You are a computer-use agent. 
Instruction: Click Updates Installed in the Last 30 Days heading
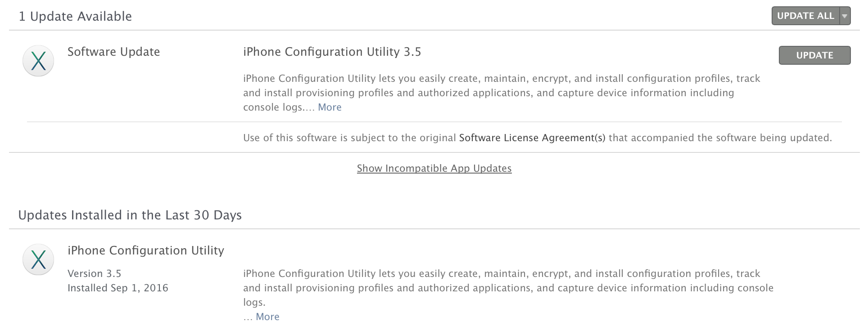click(130, 215)
